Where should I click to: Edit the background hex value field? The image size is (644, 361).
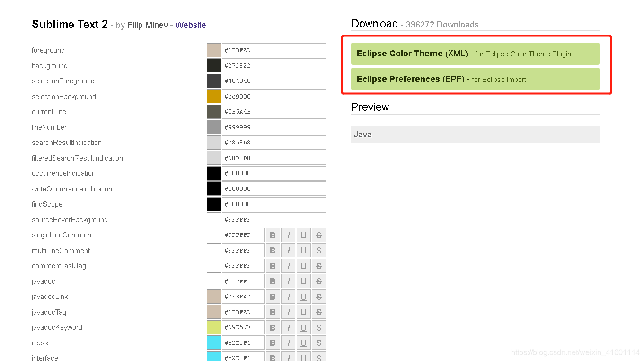coord(274,66)
